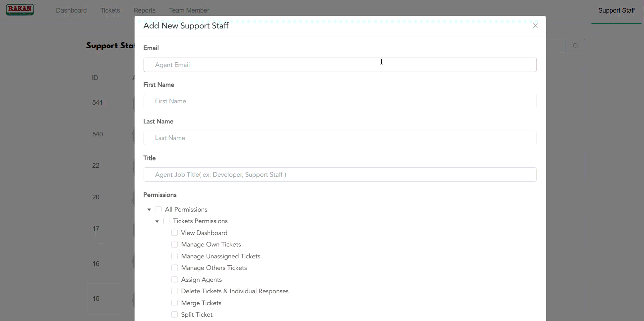The image size is (644, 321).
Task: Click the RAKAN logo icon
Action: 20,10
